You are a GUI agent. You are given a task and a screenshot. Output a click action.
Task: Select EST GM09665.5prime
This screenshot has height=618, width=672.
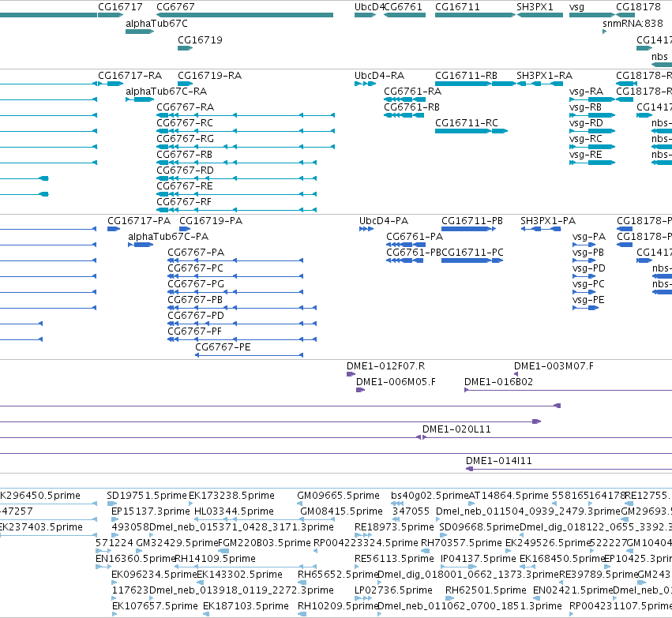point(338,496)
